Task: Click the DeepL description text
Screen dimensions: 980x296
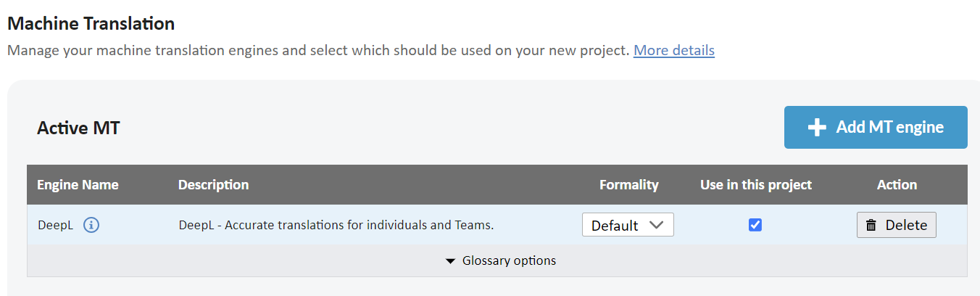Action: pos(336,225)
